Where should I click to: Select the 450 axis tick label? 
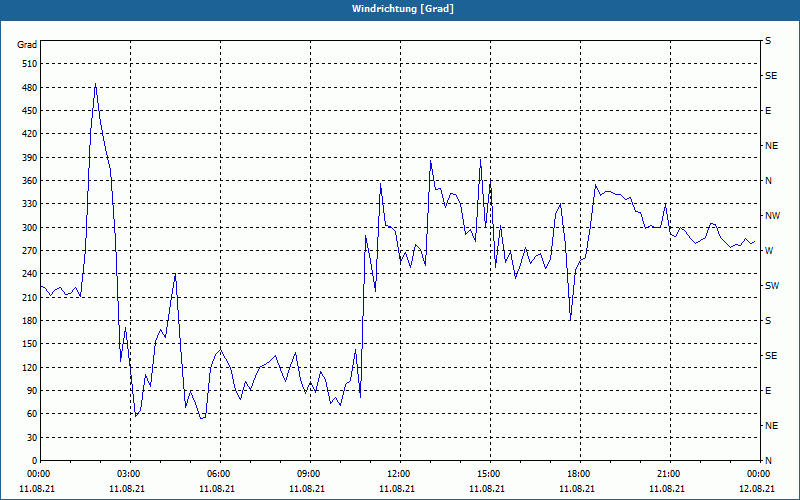pyautogui.click(x=30, y=111)
